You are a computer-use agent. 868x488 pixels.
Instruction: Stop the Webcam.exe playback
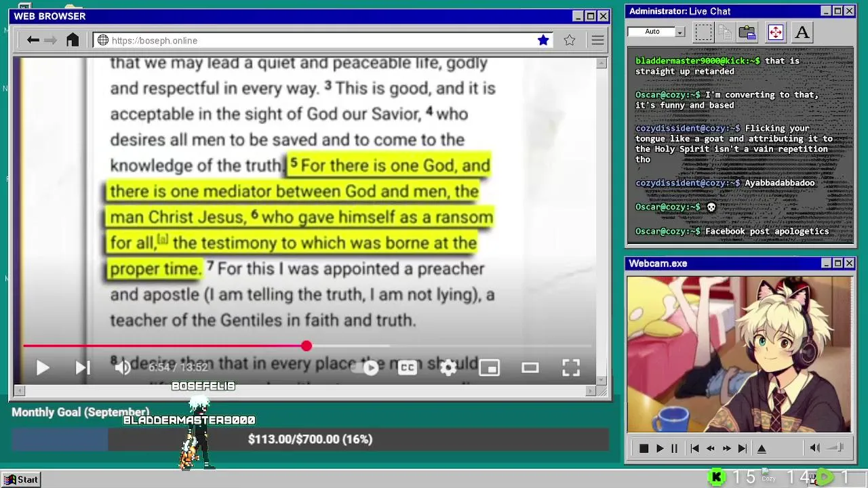[644, 449]
